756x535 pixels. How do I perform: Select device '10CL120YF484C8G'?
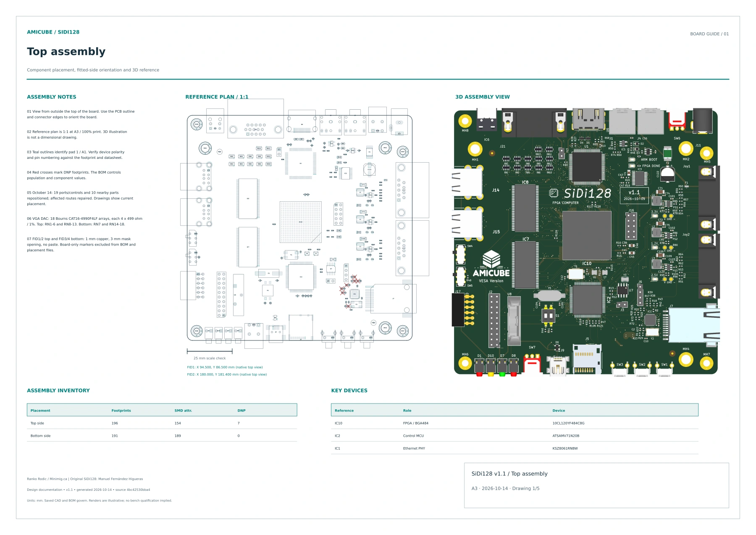(568, 423)
